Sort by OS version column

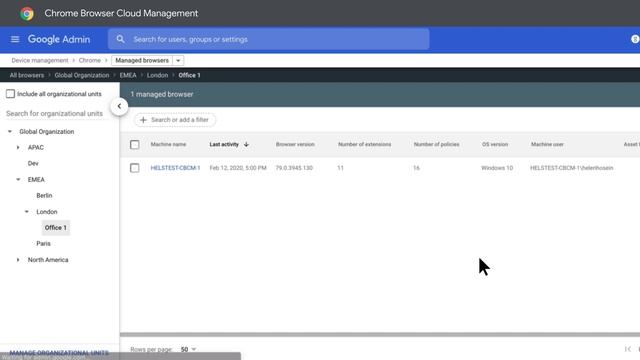495,144
